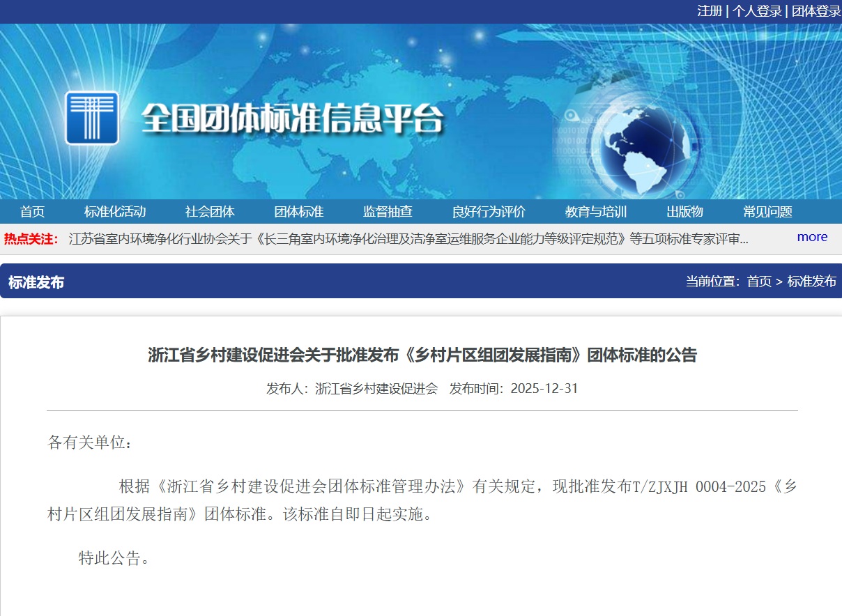Click the blue platform logo icon
Viewport: 842px width, 616px height.
click(x=92, y=118)
